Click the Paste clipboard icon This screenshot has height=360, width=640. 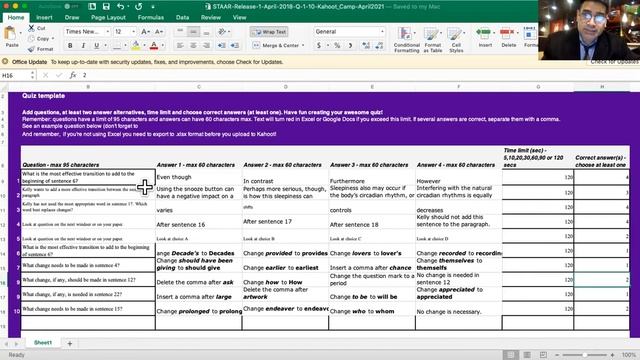click(11, 33)
